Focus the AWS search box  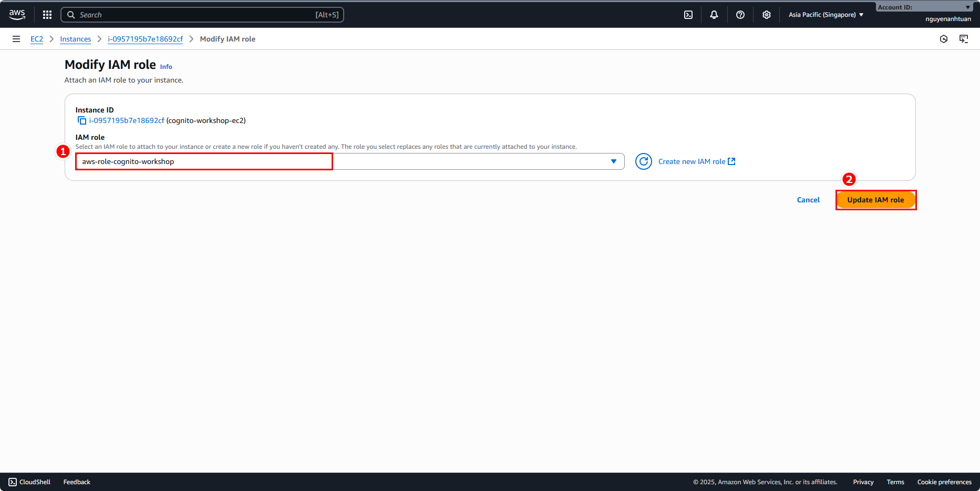(202, 15)
